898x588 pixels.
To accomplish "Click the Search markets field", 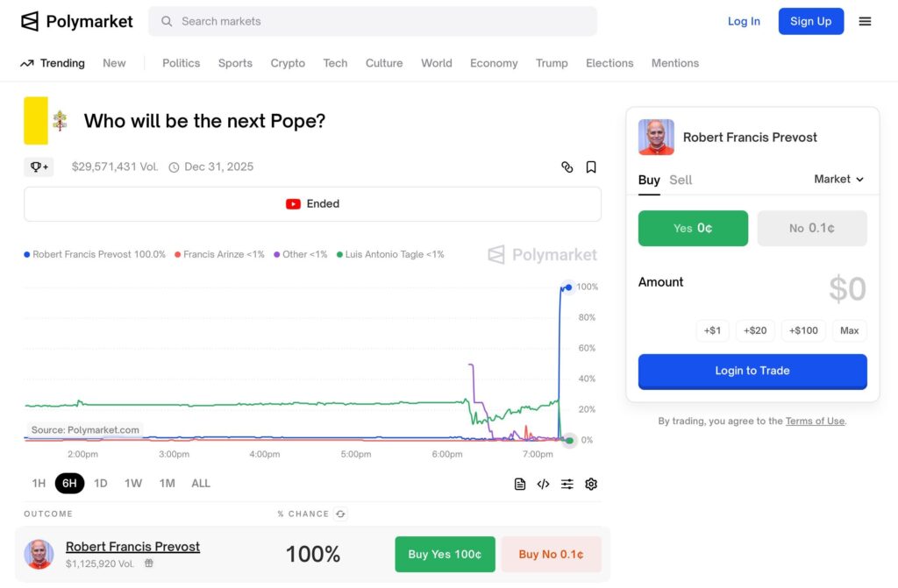I will click(372, 21).
